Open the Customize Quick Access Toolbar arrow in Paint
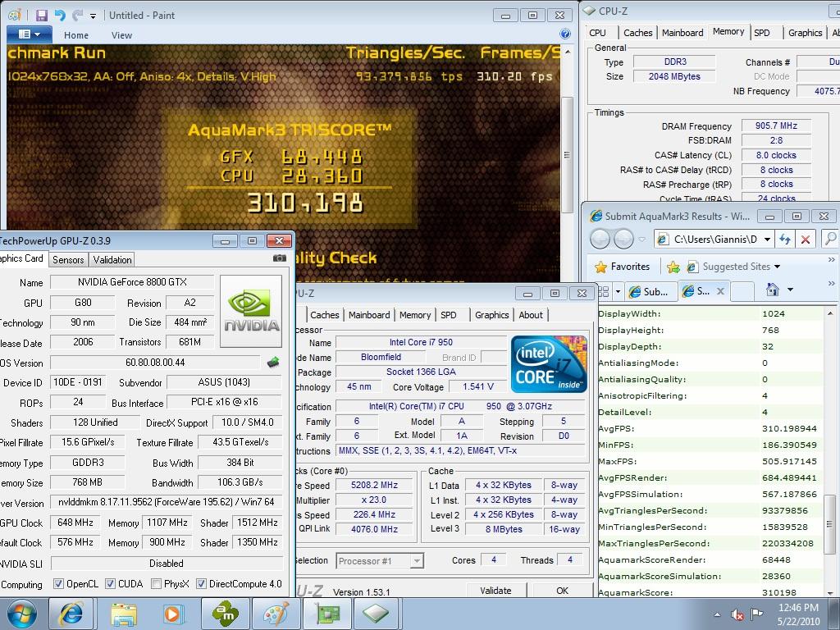 (94, 16)
